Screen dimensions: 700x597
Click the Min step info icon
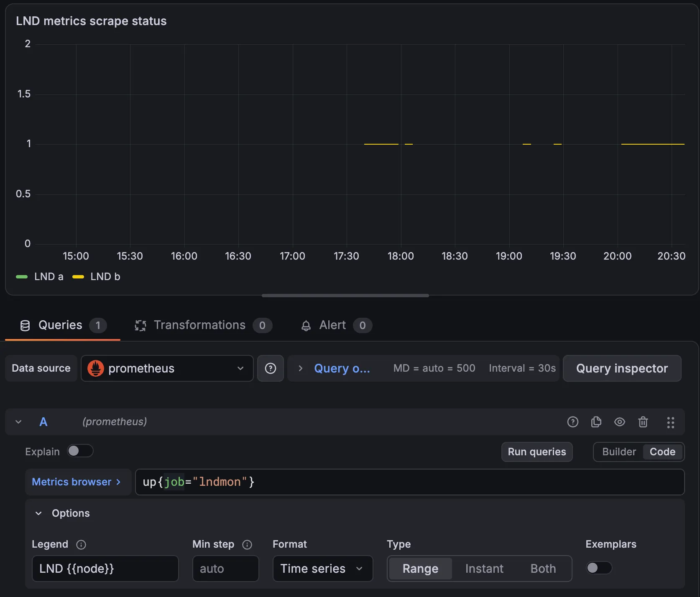click(x=247, y=544)
